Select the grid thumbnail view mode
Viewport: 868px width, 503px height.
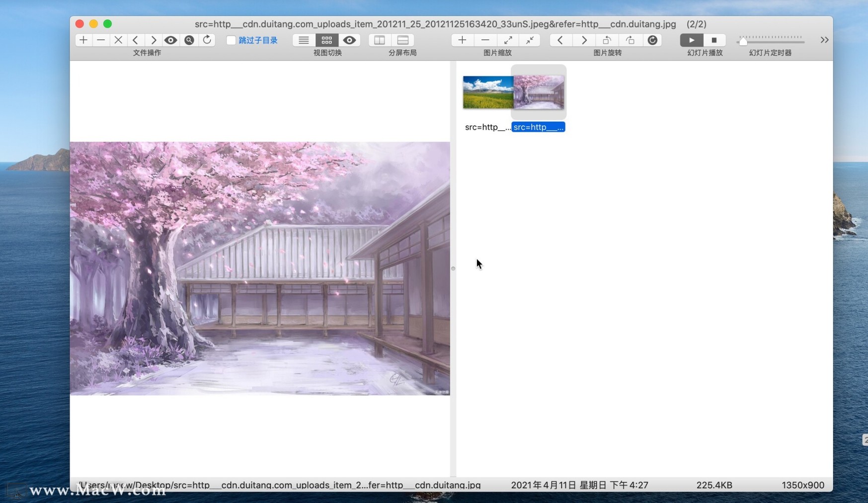tap(326, 40)
